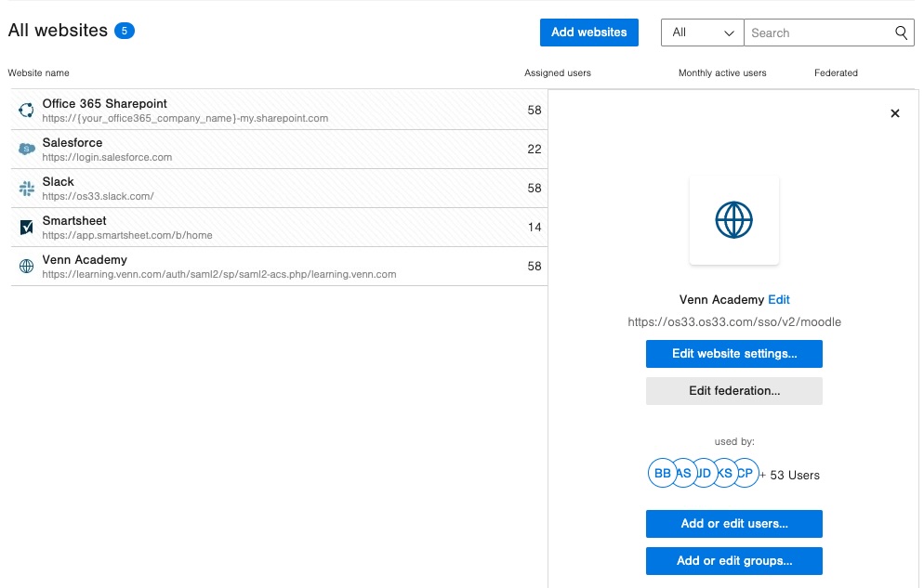Click the Venn Academy globe icon in list
Image resolution: width=924 pixels, height=588 pixels.
27,266
